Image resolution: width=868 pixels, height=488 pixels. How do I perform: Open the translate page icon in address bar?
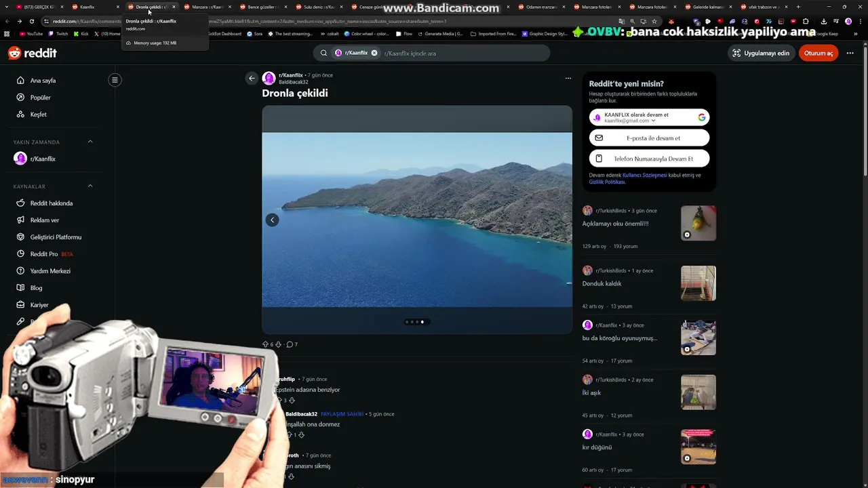[x=620, y=21]
